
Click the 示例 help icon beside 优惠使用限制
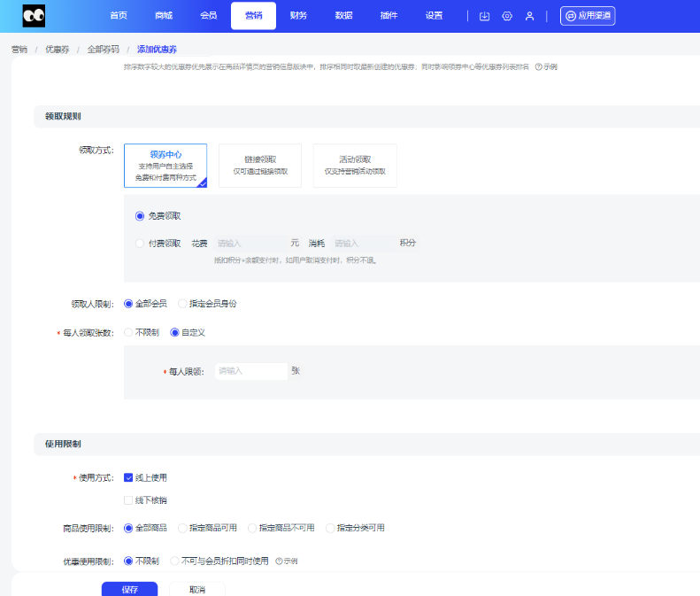[279, 561]
